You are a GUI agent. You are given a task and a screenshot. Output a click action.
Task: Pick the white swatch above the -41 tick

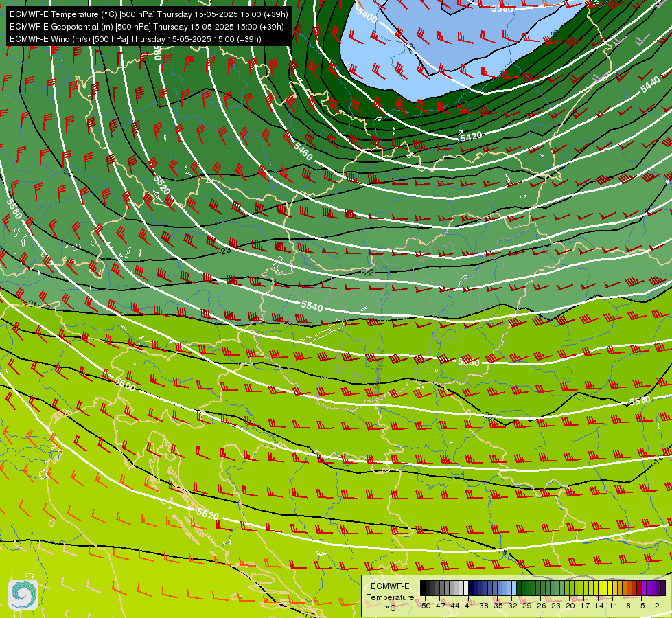tap(466, 588)
